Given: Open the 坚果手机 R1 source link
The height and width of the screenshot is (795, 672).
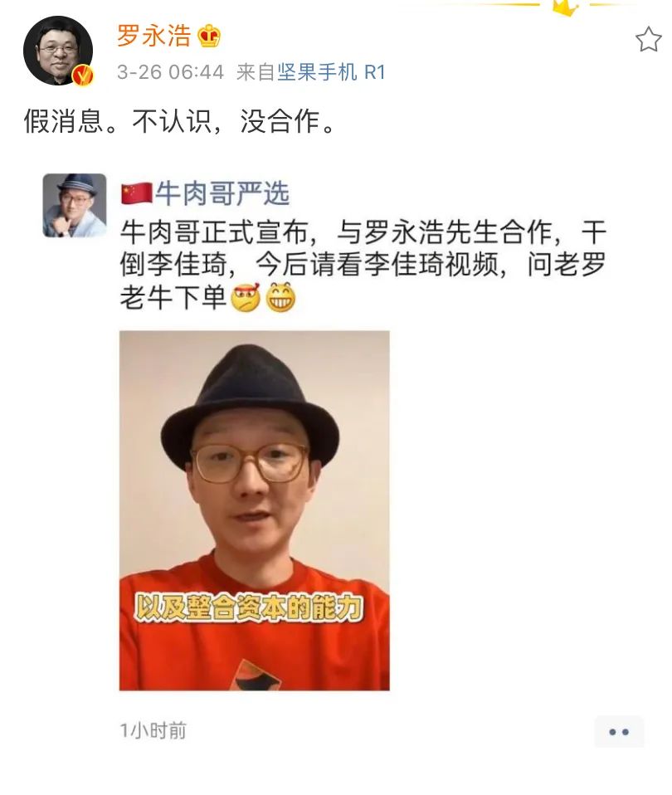Looking at the screenshot, I should 331,72.
